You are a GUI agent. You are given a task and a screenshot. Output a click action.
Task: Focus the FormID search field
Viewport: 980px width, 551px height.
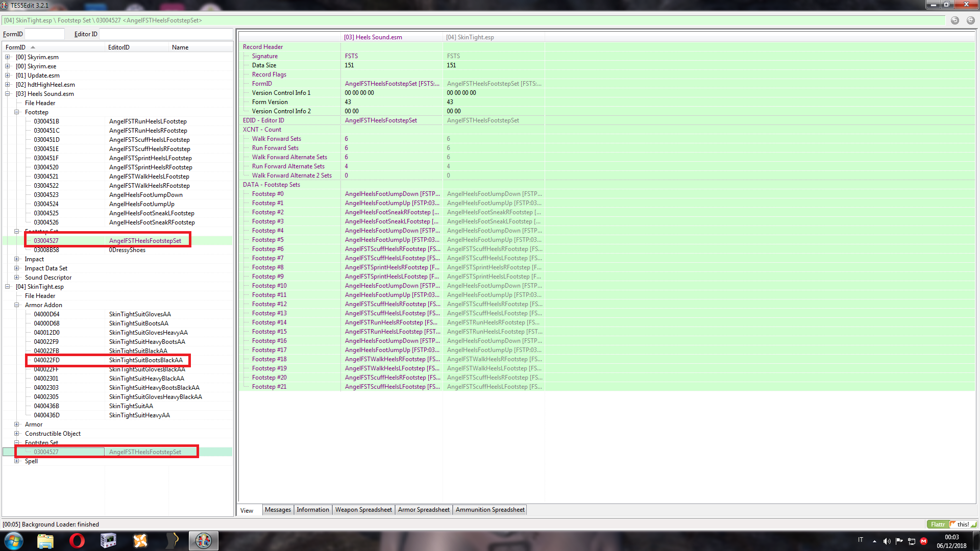pyautogui.click(x=44, y=34)
